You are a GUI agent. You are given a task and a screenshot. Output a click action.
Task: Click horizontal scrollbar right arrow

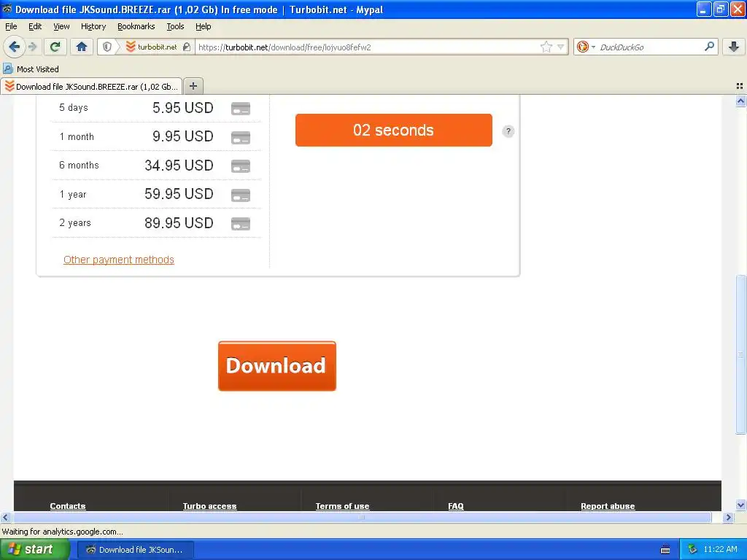728,517
